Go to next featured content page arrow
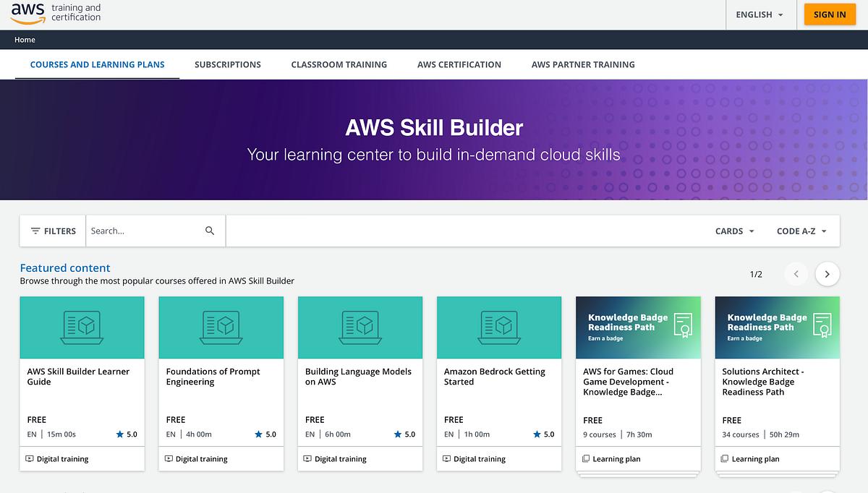The width and height of the screenshot is (868, 493). click(827, 274)
